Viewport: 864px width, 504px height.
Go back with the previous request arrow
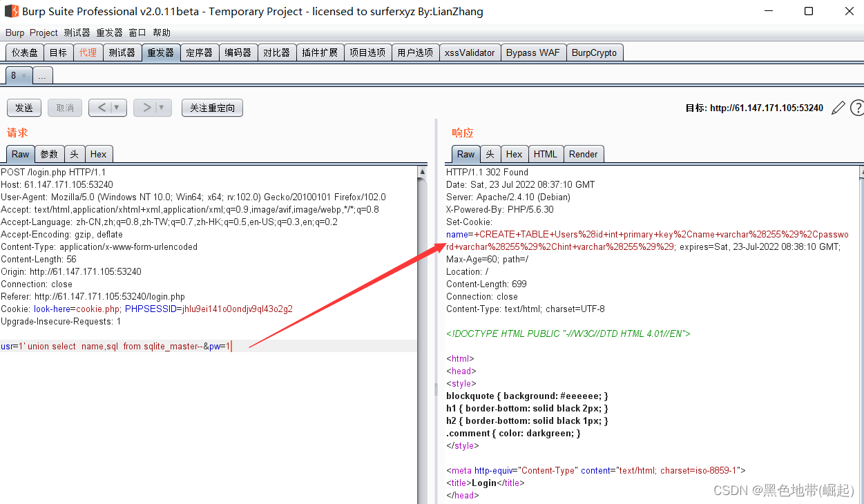[x=101, y=108]
